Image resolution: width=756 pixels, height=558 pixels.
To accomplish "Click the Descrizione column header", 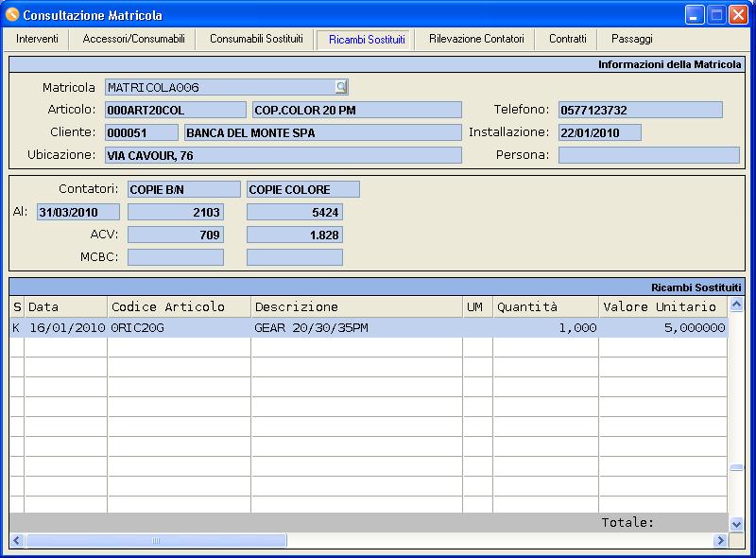I will (357, 306).
